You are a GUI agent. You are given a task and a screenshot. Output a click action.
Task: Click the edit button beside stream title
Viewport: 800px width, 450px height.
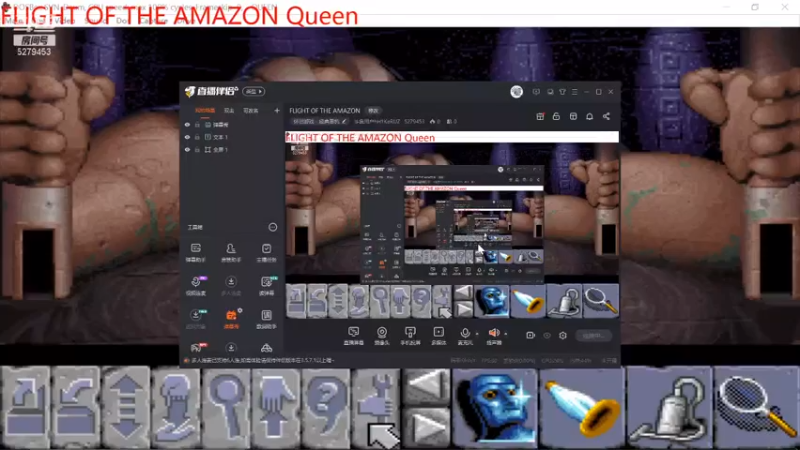click(373, 111)
